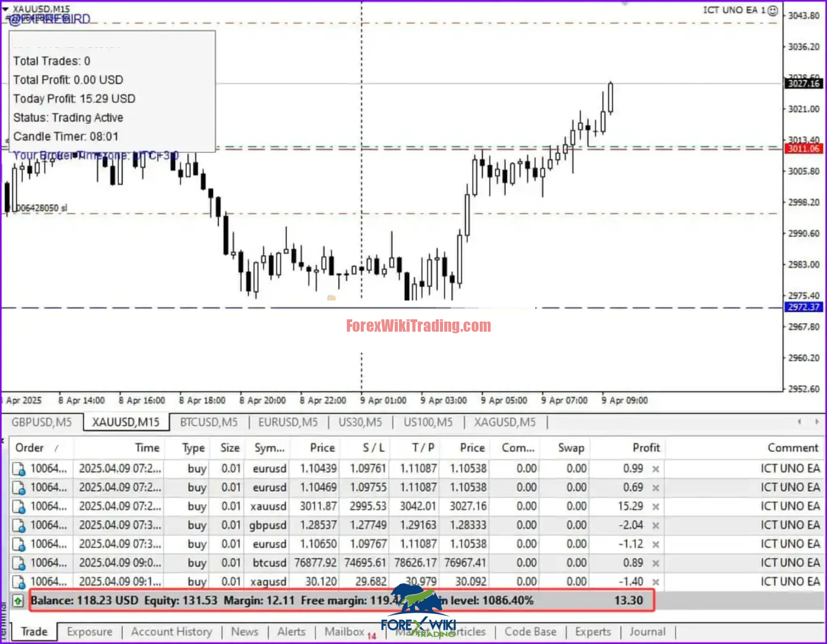The image size is (827, 644).
Task: Select the order icon of the eurusd 1.10650 row
Action: 19,544
